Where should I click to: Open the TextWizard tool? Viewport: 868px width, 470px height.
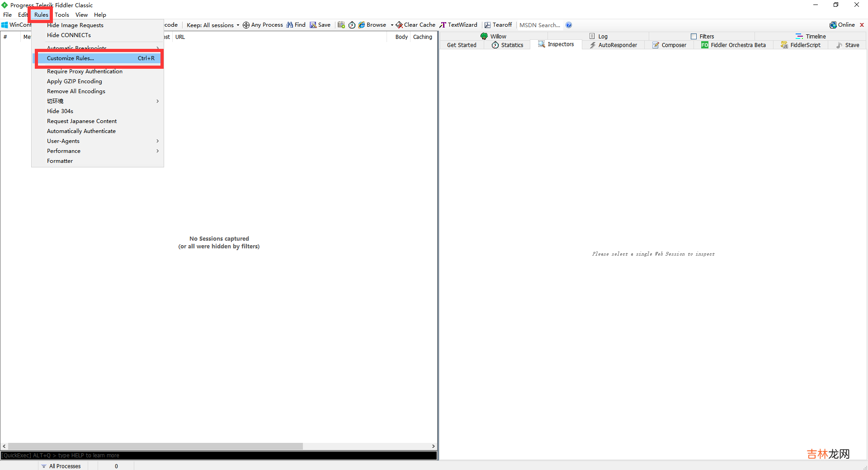click(458, 25)
